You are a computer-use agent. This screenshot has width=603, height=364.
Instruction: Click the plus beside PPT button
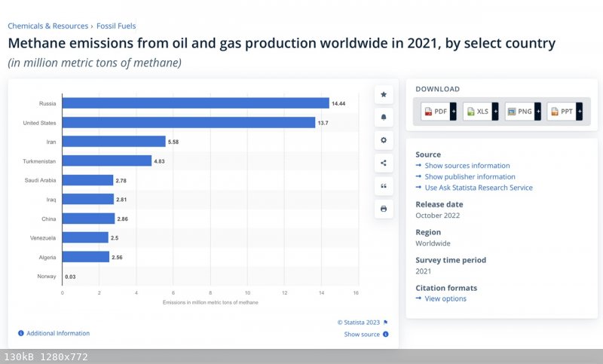[579, 112]
